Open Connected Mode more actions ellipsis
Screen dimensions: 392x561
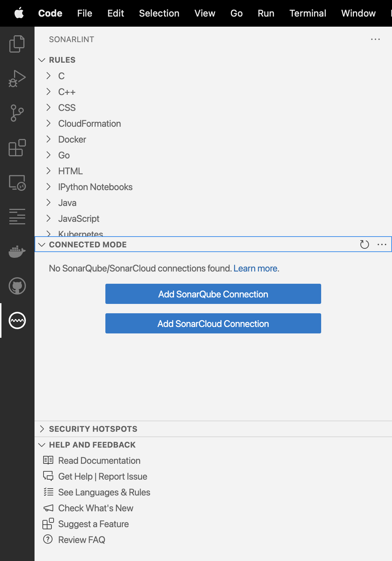(382, 244)
